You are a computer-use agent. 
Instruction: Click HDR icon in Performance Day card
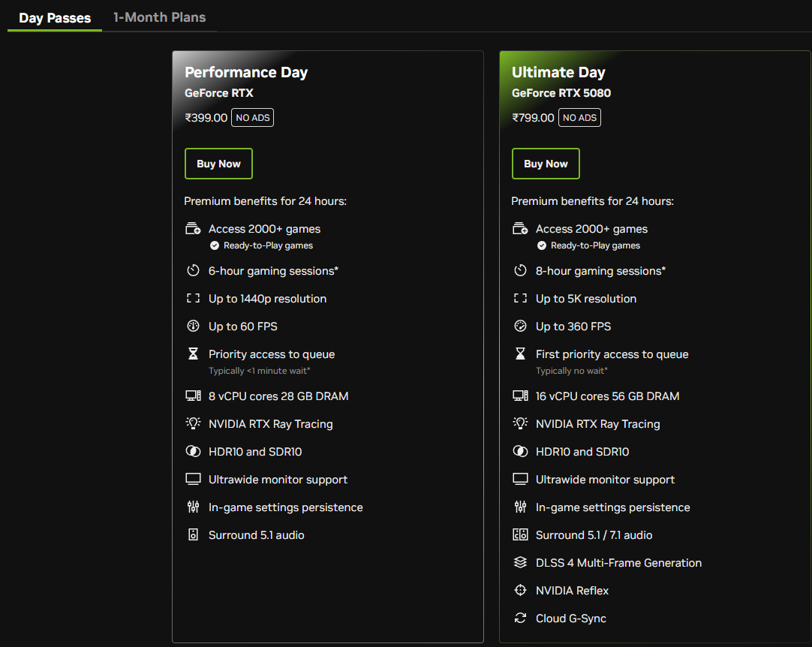tap(193, 451)
